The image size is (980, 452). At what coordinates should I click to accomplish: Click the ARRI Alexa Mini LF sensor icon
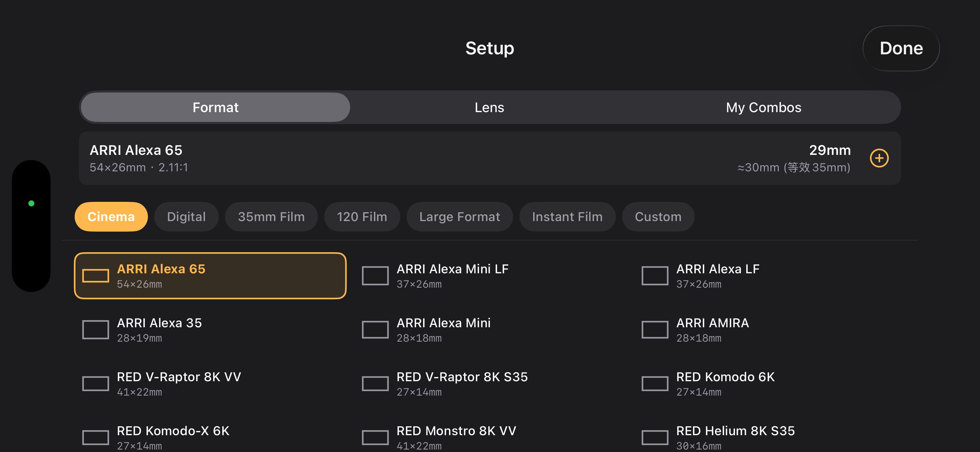click(375, 275)
